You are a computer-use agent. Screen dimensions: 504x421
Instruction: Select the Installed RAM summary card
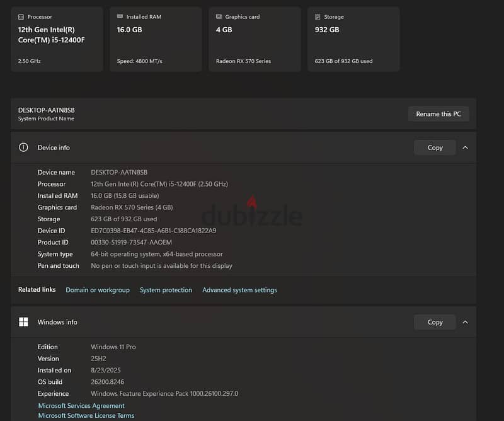click(156, 39)
